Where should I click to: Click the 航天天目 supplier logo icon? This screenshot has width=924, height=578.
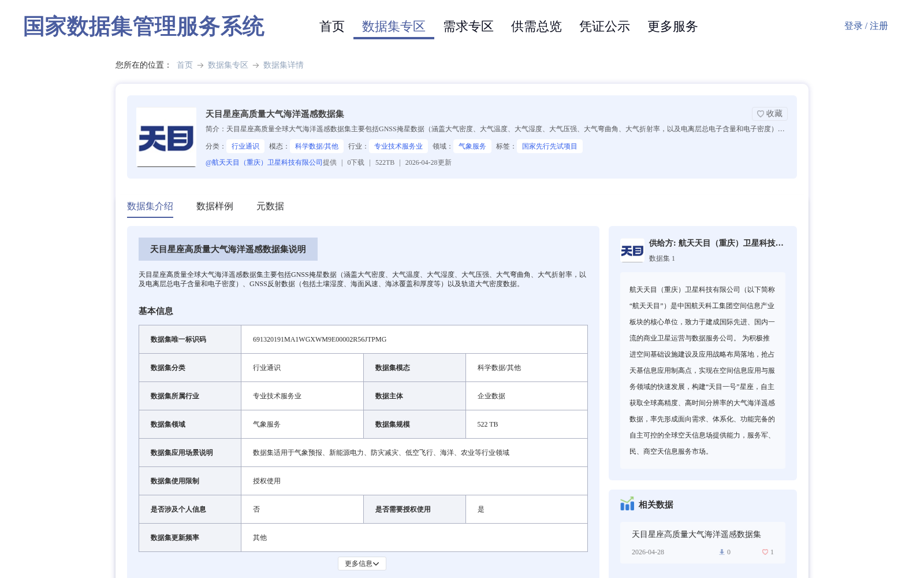[632, 250]
